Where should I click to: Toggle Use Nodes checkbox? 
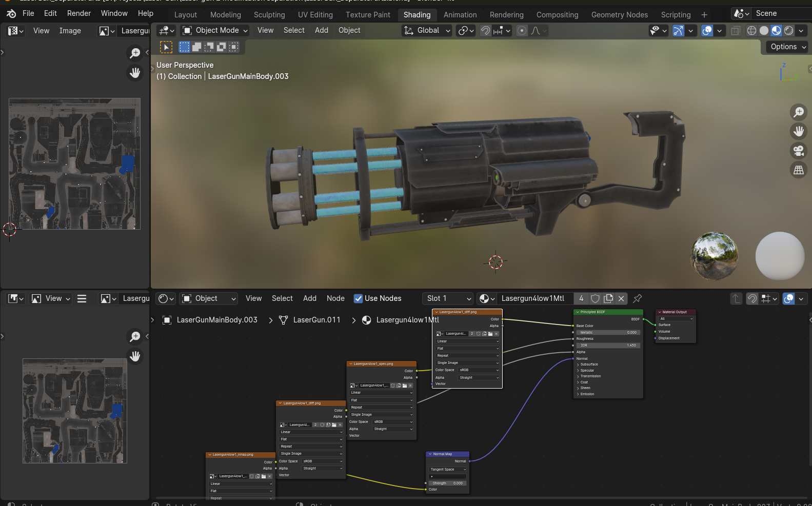pyautogui.click(x=358, y=298)
